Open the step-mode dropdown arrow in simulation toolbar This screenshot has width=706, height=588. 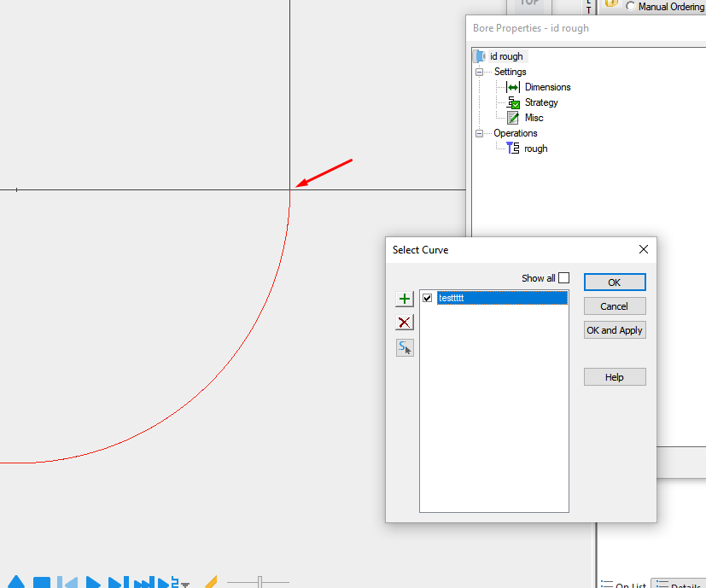coord(187,585)
